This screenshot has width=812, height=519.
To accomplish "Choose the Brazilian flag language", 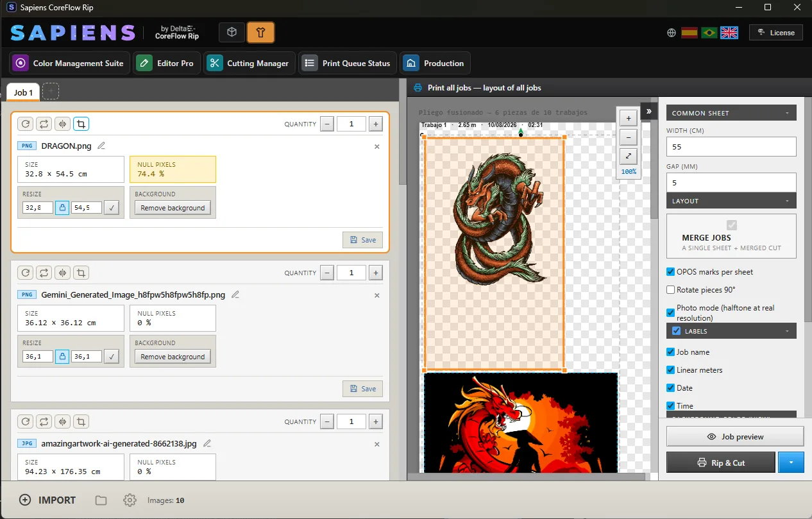I will (x=709, y=33).
